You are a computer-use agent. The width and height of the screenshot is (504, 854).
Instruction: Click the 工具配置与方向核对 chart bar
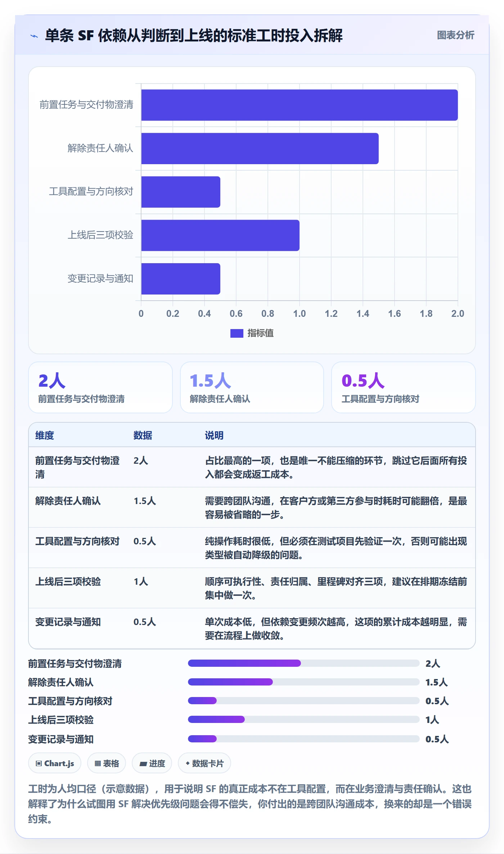point(181,192)
